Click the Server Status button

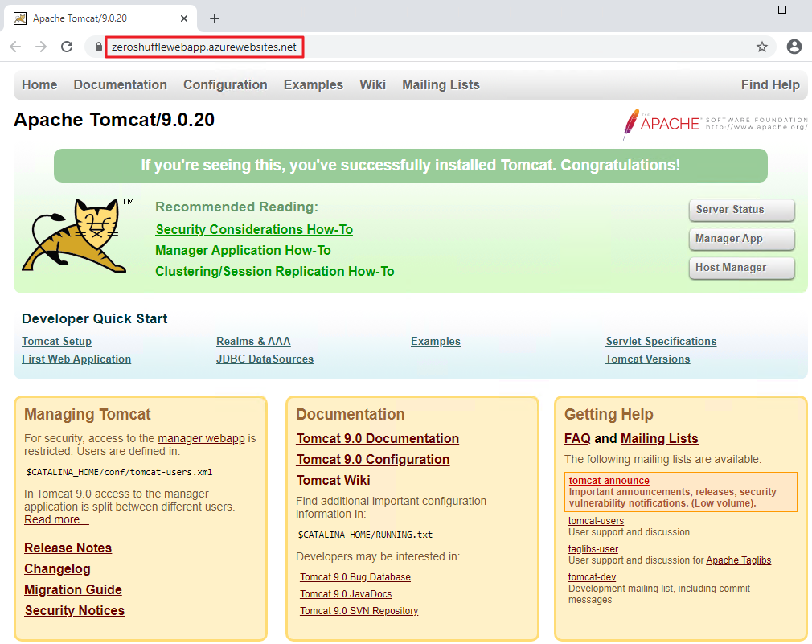click(741, 210)
